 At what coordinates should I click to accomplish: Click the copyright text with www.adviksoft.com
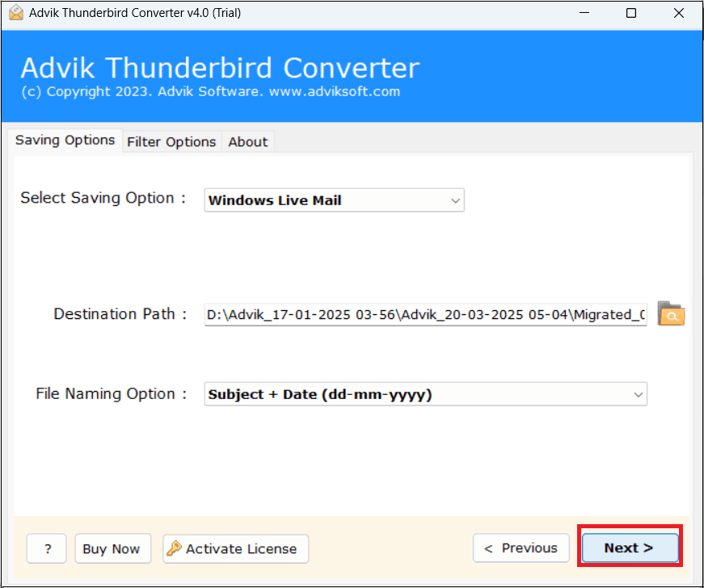coord(211,91)
